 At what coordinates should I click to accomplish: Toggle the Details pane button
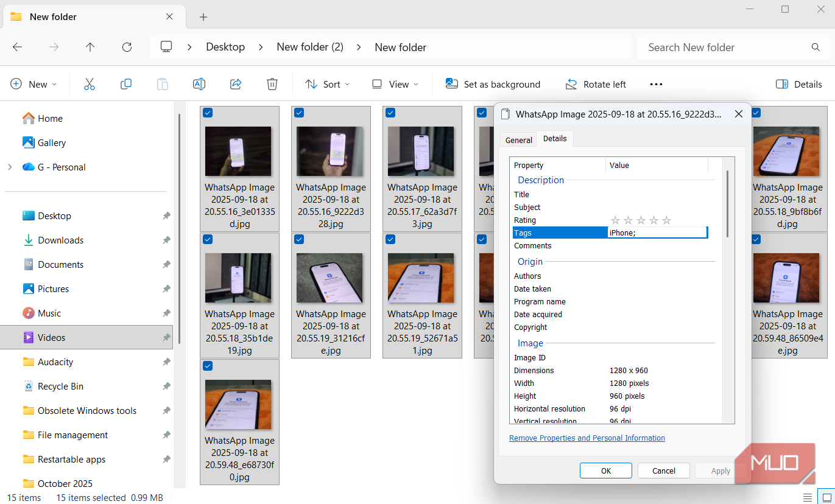pos(799,84)
